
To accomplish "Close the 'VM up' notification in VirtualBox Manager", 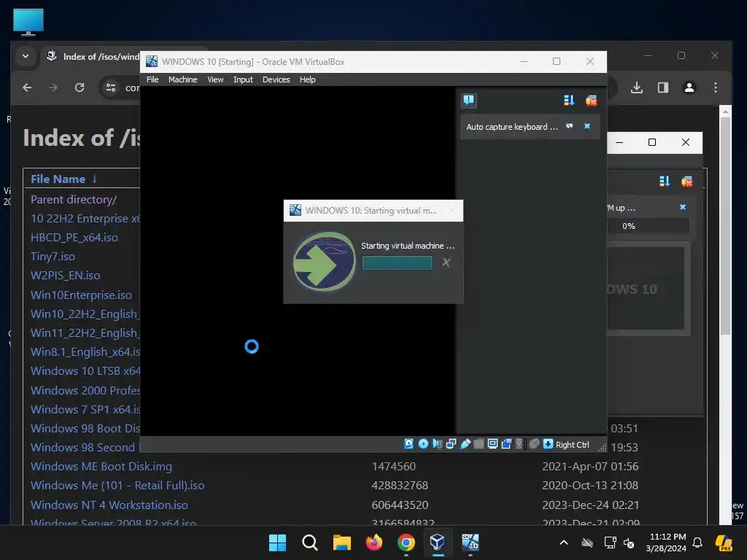I will (683, 207).
